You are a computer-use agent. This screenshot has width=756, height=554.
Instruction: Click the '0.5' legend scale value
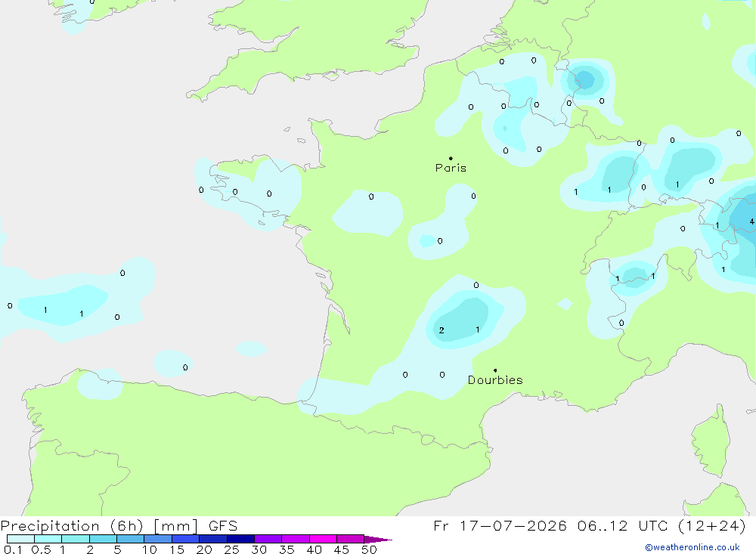coord(41,549)
